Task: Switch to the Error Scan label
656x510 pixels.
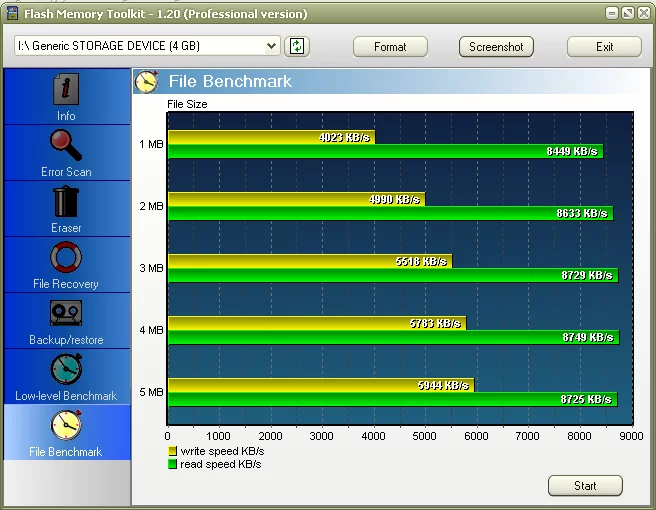Action: click(x=66, y=172)
